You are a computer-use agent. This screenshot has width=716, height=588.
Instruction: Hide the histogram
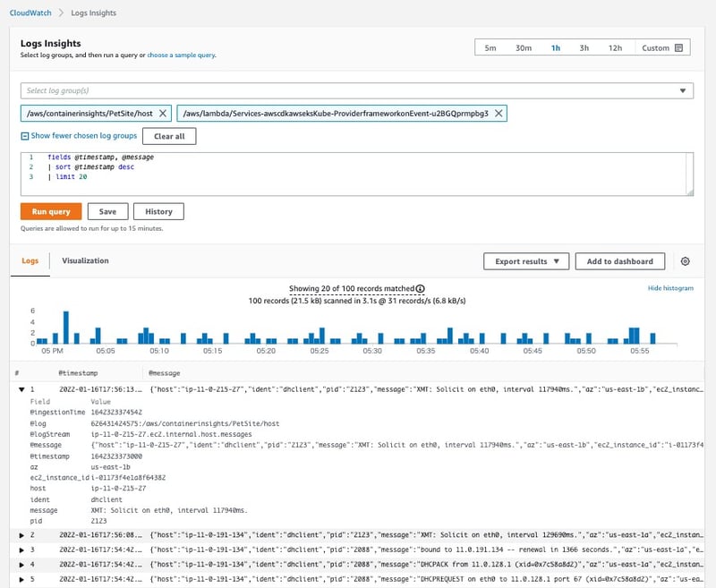point(670,288)
